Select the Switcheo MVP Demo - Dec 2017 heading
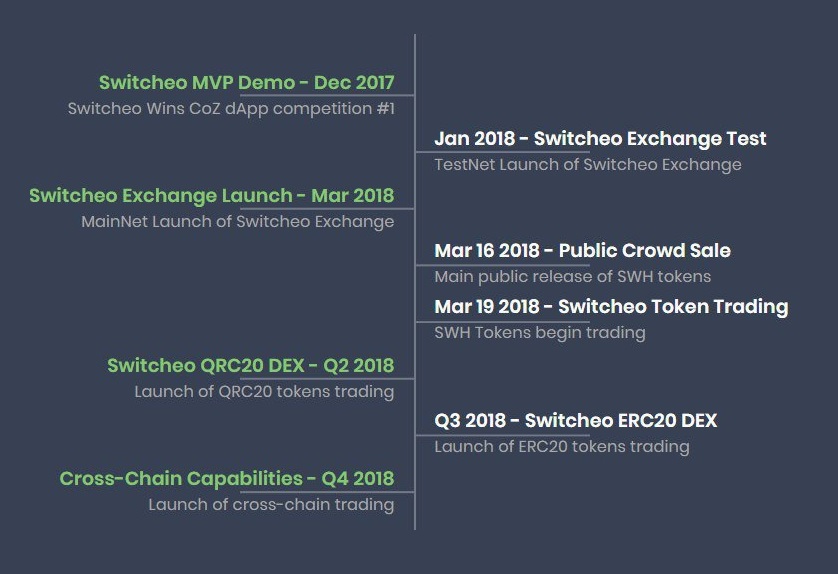 click(x=246, y=83)
